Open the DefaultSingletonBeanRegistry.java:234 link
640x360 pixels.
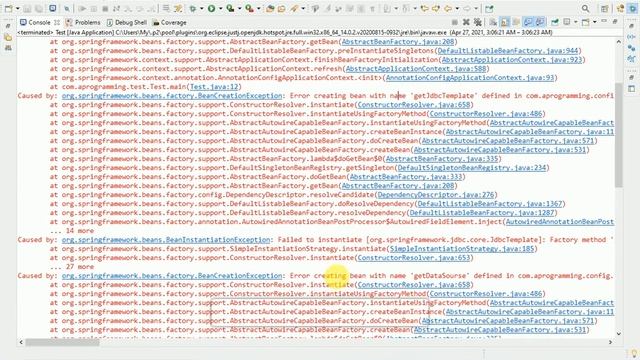[472, 168]
